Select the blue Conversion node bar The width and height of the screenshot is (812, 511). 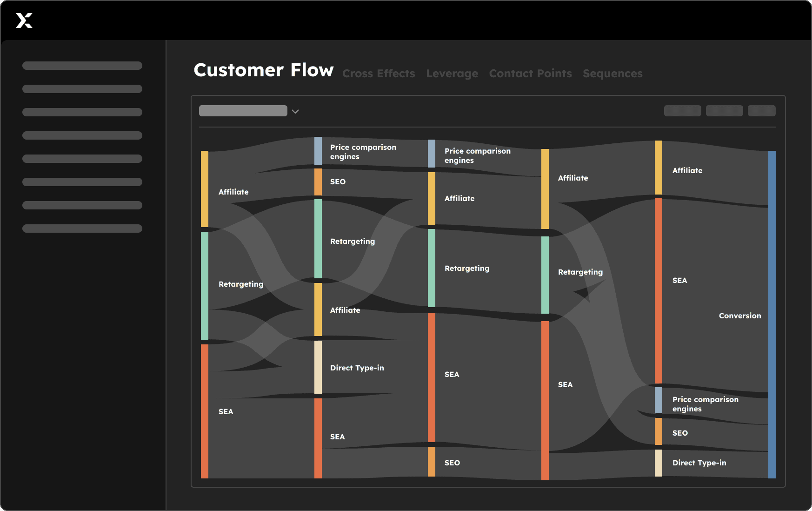pyautogui.click(x=772, y=315)
